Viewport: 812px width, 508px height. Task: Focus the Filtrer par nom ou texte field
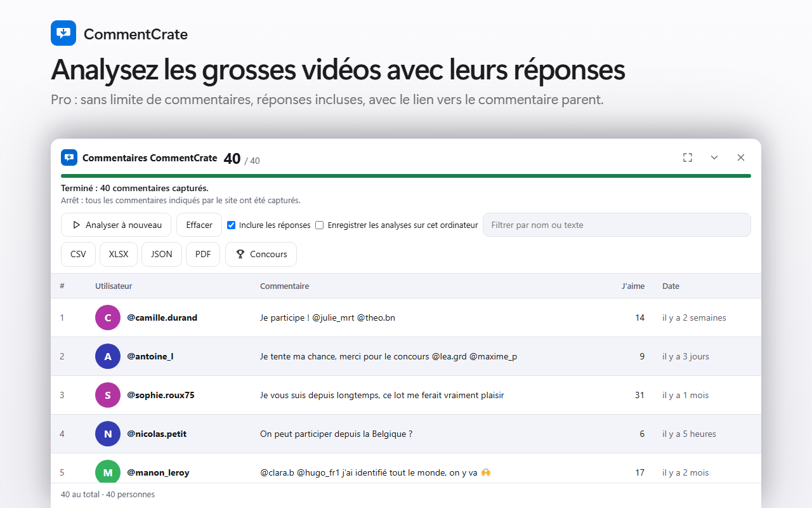617,225
